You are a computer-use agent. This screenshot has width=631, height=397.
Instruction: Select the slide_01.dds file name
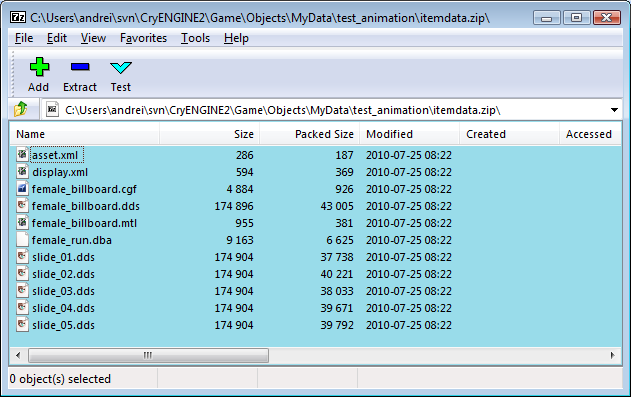63,257
